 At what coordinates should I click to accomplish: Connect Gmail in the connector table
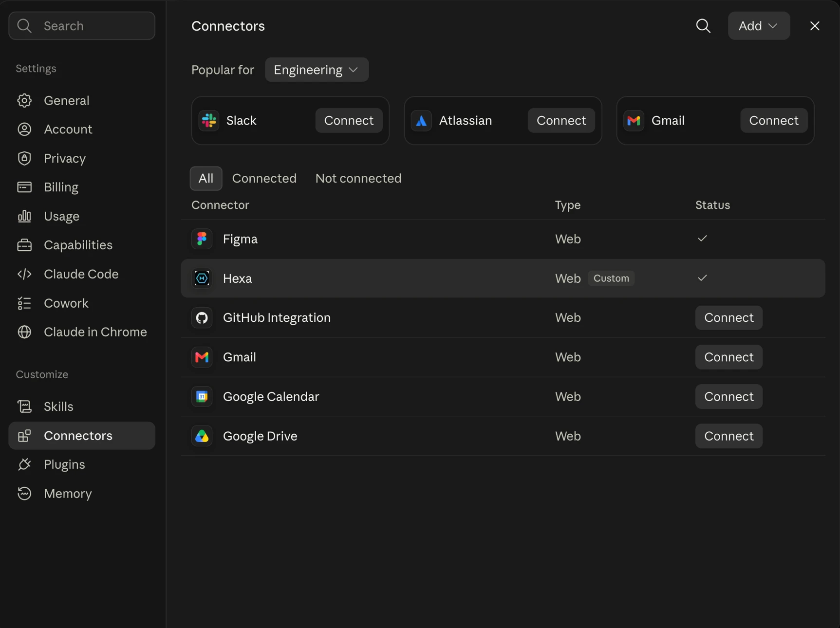pyautogui.click(x=729, y=357)
